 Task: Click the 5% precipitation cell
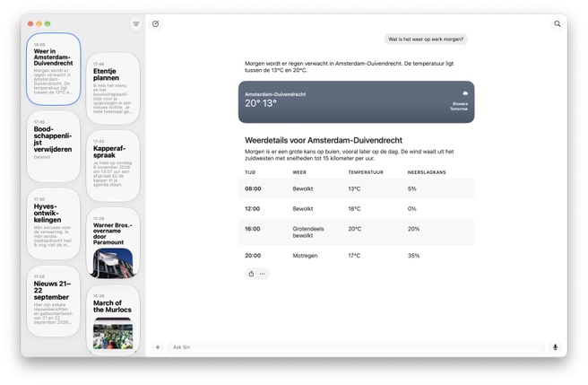coord(411,189)
